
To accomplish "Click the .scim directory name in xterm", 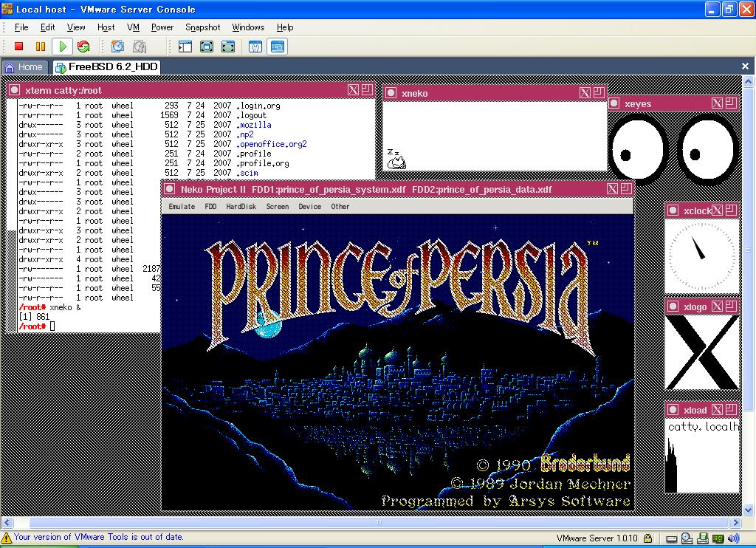I will pyautogui.click(x=247, y=173).
